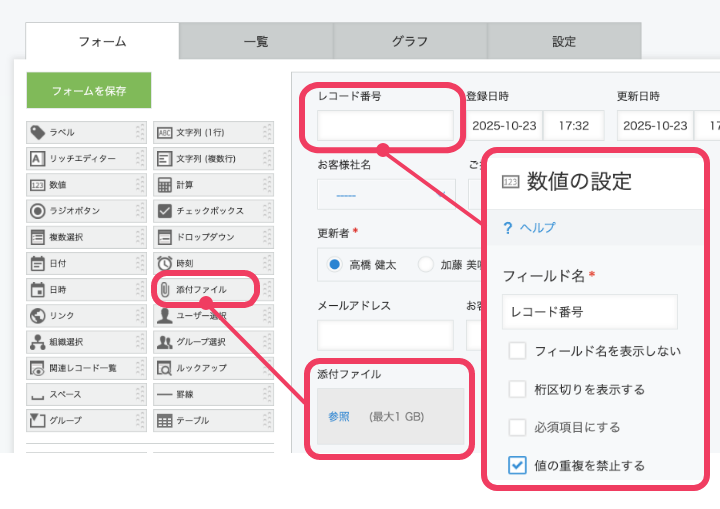Click the 更新者 field label
720x509 pixels.
click(333, 233)
